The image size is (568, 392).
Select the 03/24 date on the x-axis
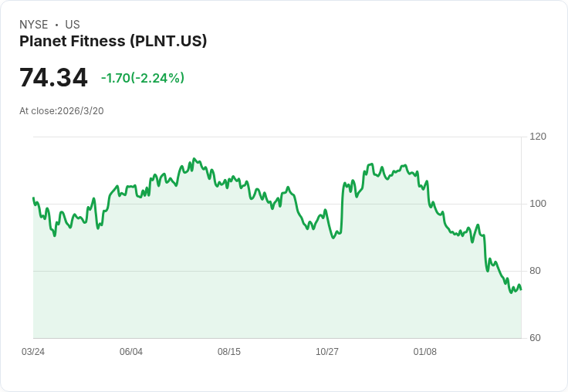(x=33, y=352)
